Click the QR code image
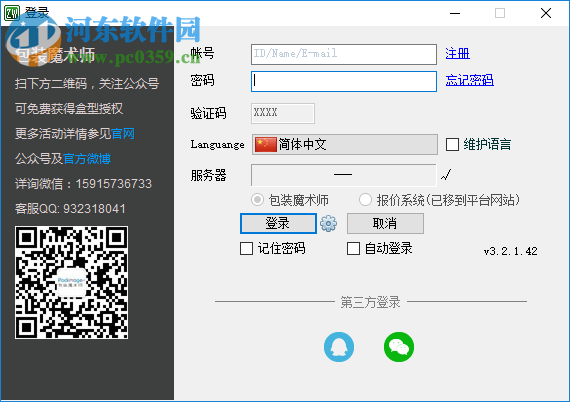This screenshot has width=570, height=402. (71, 282)
